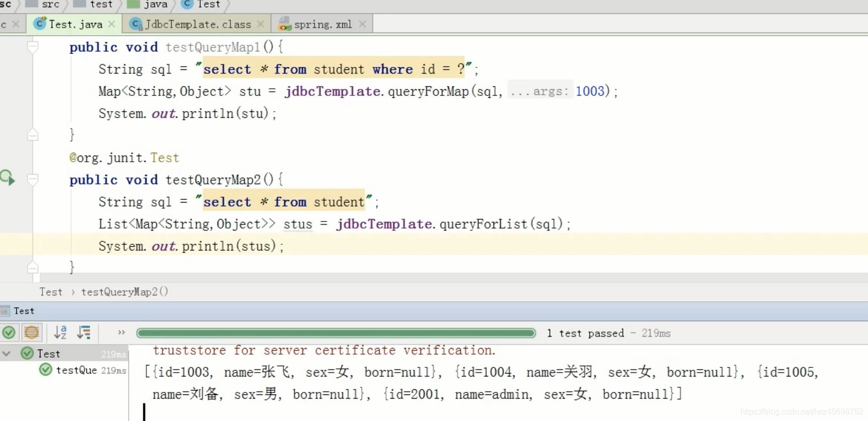Click name=admin in console output
Image resolution: width=868 pixels, height=421 pixels.
pos(492,394)
